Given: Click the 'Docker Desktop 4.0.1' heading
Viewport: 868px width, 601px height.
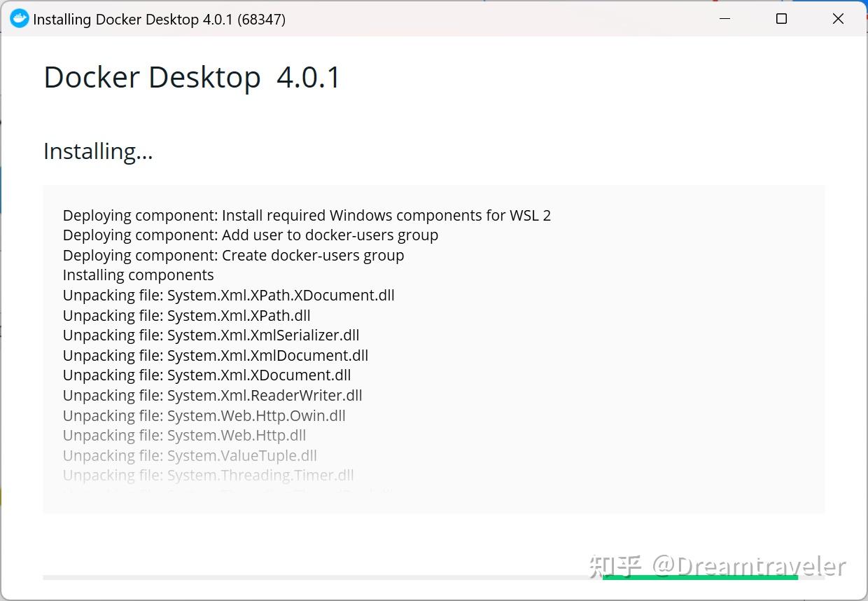Looking at the screenshot, I should click(x=192, y=77).
